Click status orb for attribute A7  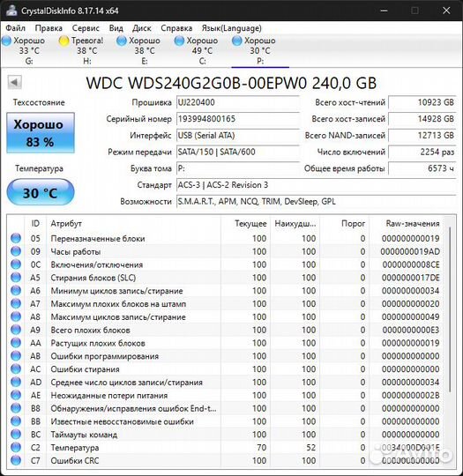click(x=16, y=303)
